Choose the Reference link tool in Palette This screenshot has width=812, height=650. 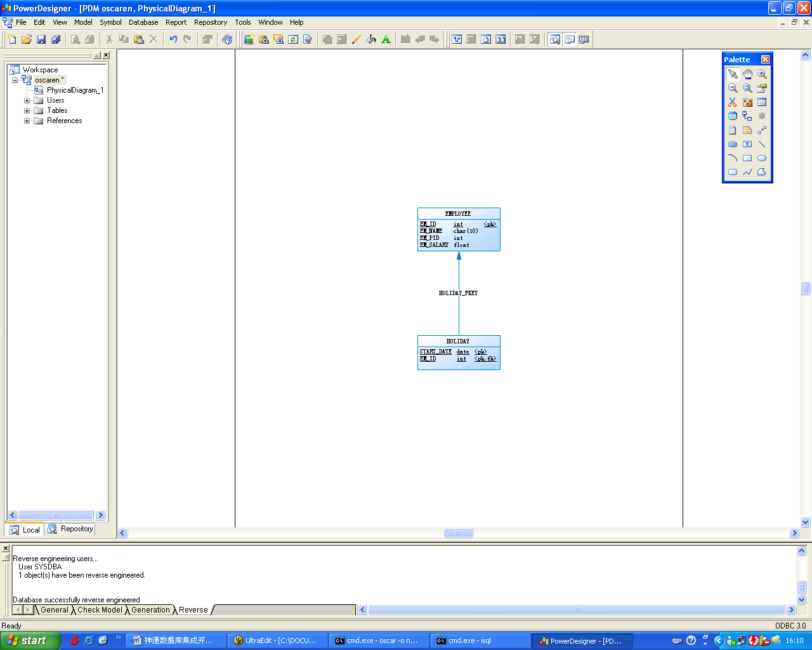point(747,116)
